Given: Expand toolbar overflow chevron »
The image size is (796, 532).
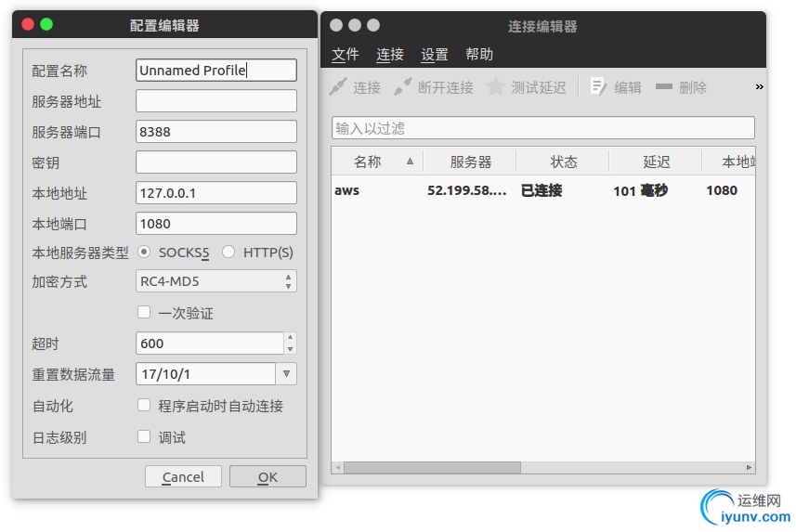Looking at the screenshot, I should 759,86.
